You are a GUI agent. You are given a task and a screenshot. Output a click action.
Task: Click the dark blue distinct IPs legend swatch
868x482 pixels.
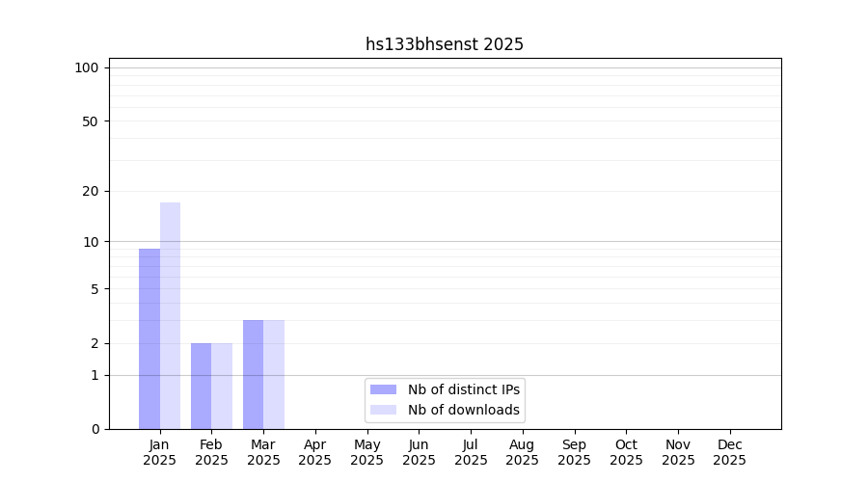click(x=383, y=389)
